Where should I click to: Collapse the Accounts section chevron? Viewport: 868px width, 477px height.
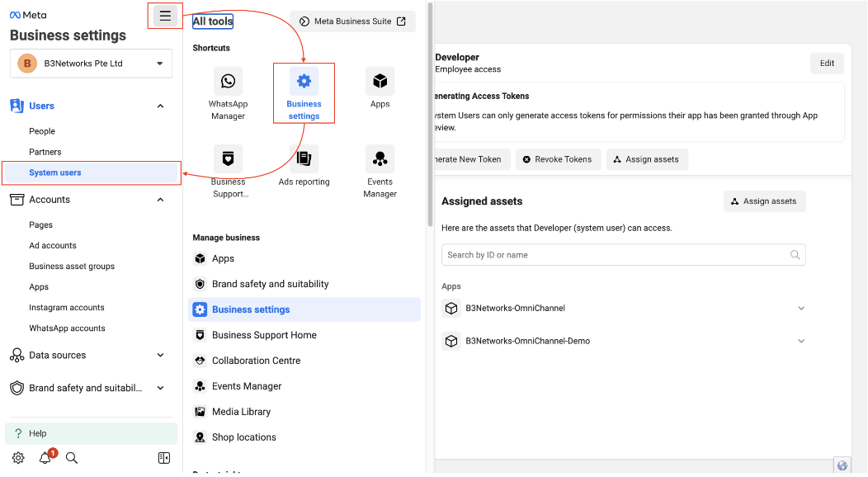[x=161, y=199]
